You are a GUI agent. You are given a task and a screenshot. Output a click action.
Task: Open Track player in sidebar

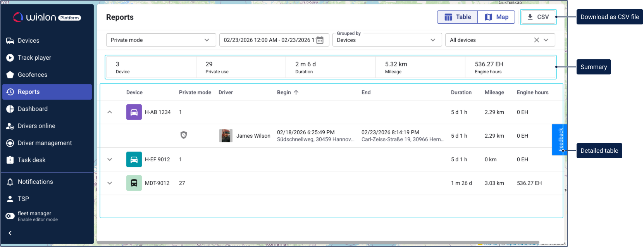click(34, 58)
